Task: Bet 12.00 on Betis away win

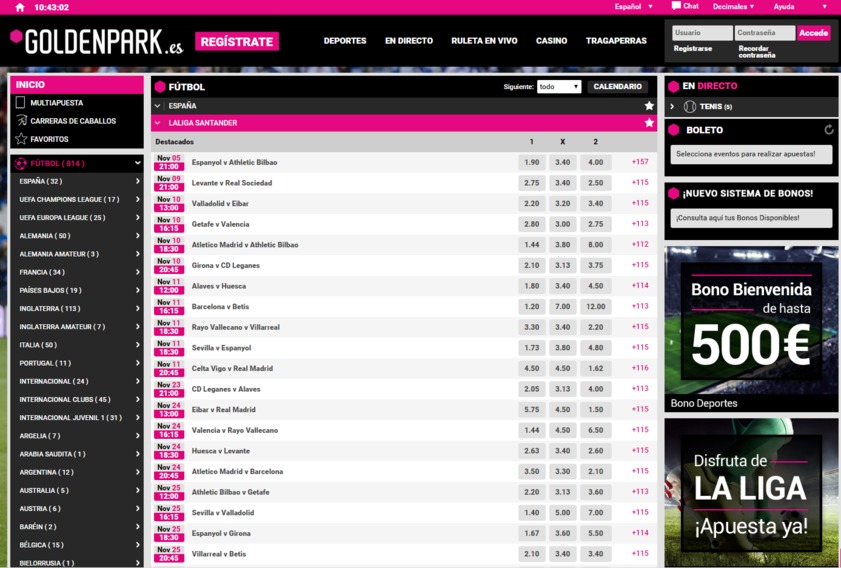Action: pos(595,306)
